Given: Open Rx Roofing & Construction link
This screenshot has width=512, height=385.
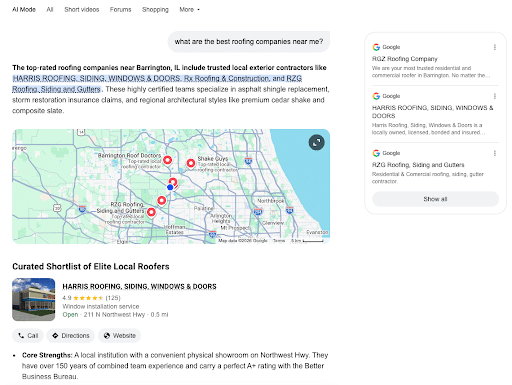Looking at the screenshot, I should [x=226, y=78].
